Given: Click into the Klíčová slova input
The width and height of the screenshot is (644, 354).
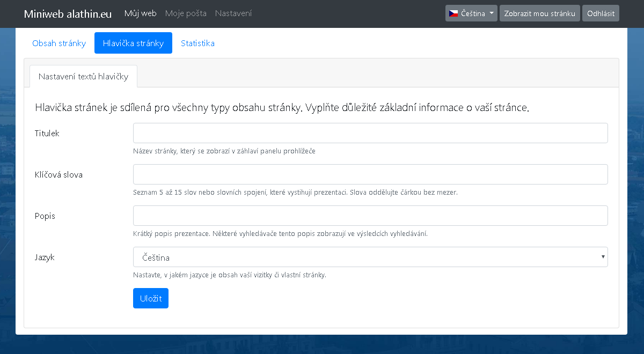Looking at the screenshot, I should [370, 174].
